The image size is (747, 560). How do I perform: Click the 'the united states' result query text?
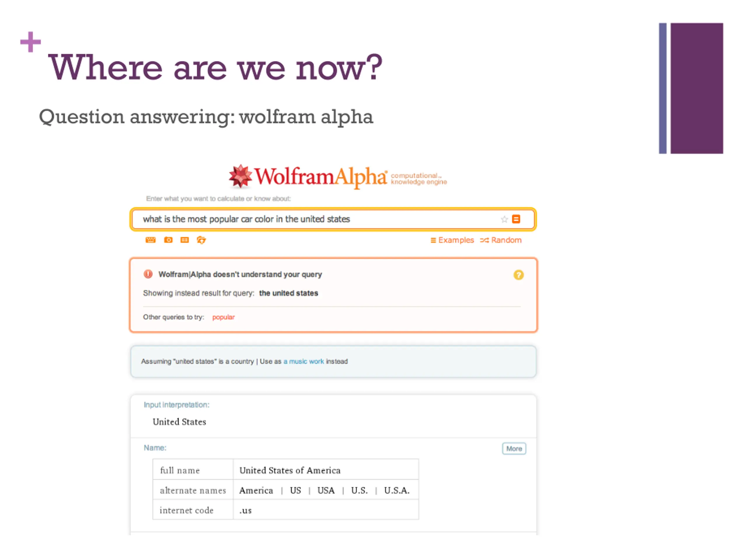point(288,293)
